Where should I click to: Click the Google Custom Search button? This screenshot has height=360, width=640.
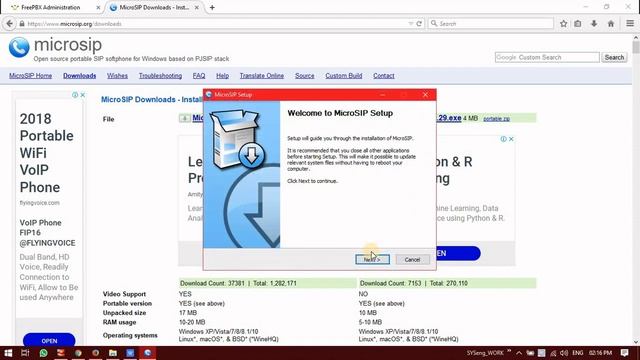coord(614,58)
